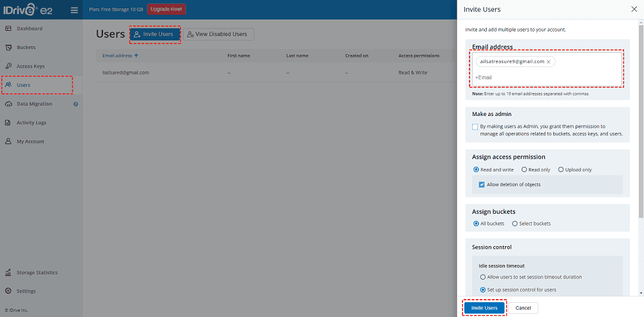Select Upload only permission
Image resolution: width=644 pixels, height=317 pixels.
pyautogui.click(x=561, y=169)
